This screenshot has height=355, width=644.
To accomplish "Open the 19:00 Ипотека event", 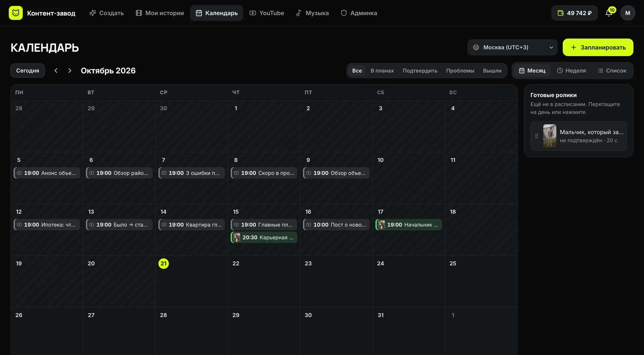I will 47,225.
